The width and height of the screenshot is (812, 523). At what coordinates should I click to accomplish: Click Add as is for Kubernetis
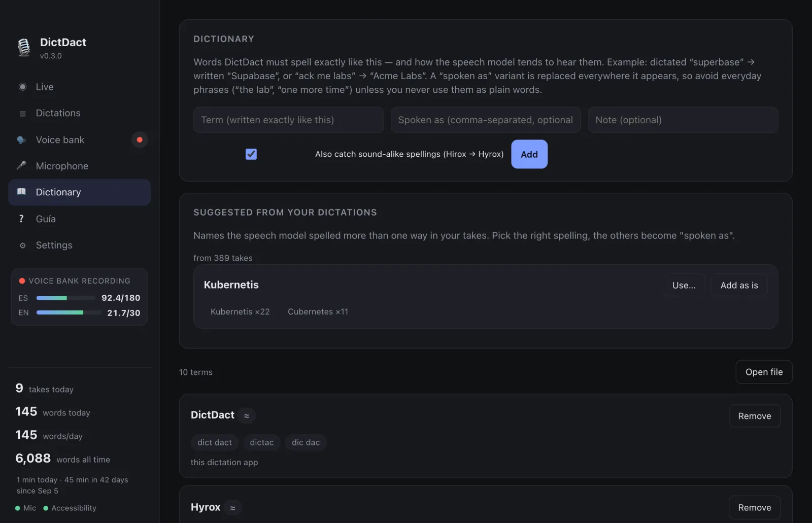pyautogui.click(x=739, y=285)
